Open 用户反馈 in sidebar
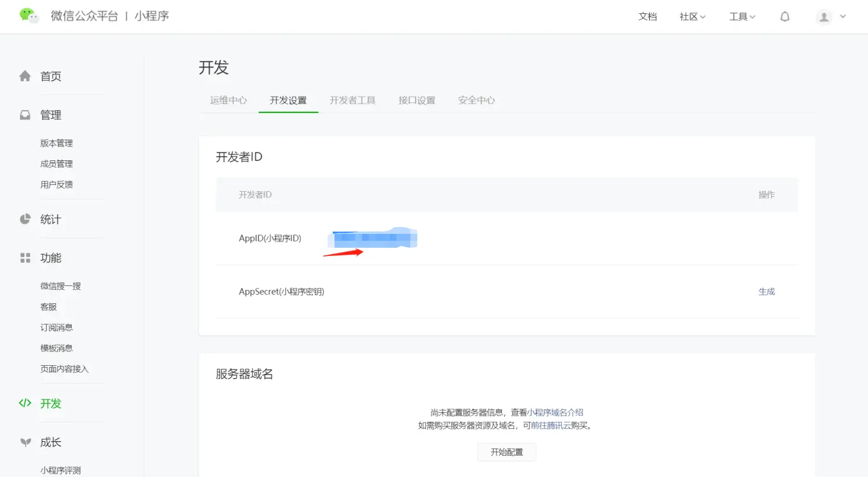This screenshot has height=477, width=868. pos(57,185)
